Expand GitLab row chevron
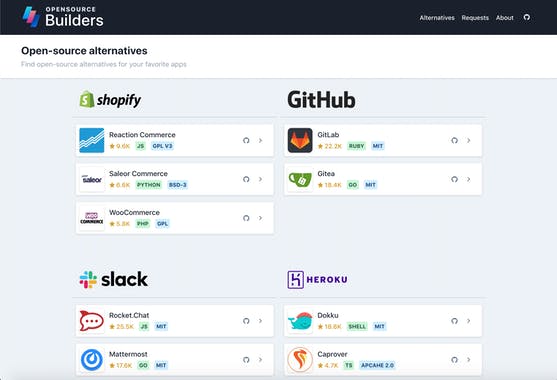The width and height of the screenshot is (557, 380). [469, 140]
